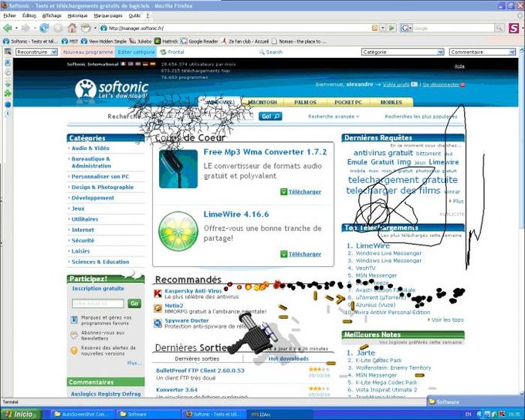Click the Metin2 program icon

point(157,308)
